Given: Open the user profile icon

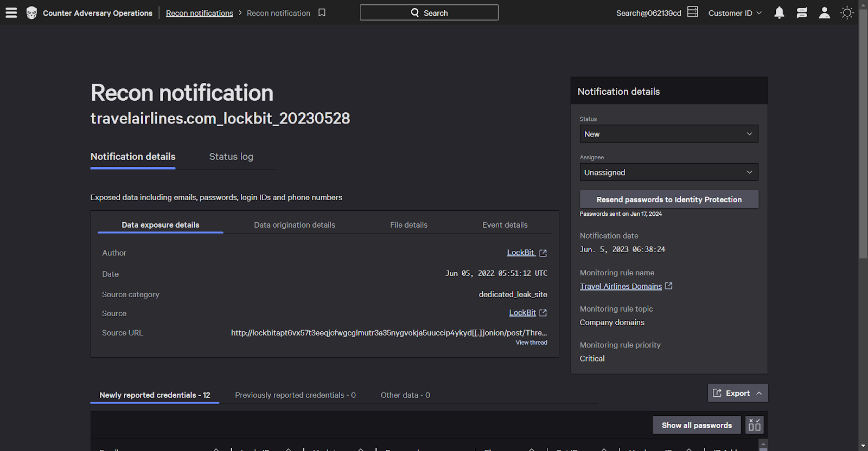Looking at the screenshot, I should 825,12.
